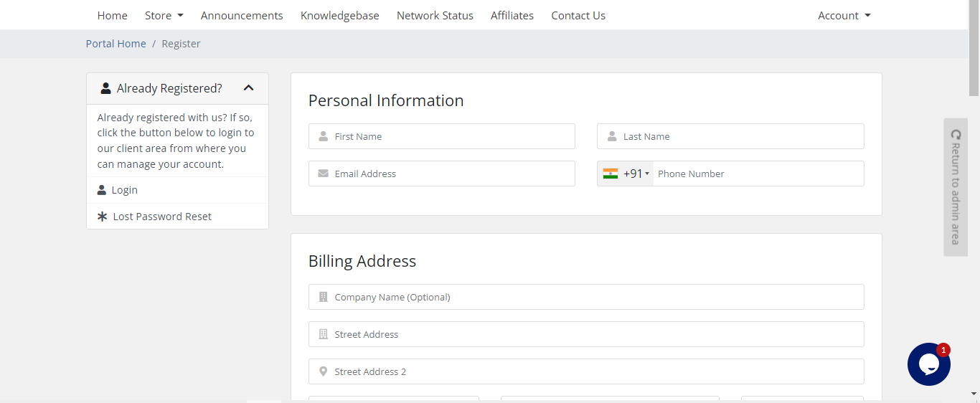Click the map marker icon in Street Address 2
Viewport: 980px width, 403px height.
click(323, 371)
